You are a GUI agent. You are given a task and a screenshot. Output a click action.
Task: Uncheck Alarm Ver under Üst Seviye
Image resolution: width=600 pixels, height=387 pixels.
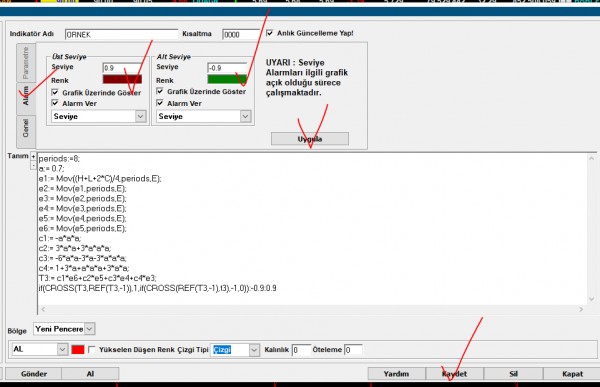[x=55, y=103]
